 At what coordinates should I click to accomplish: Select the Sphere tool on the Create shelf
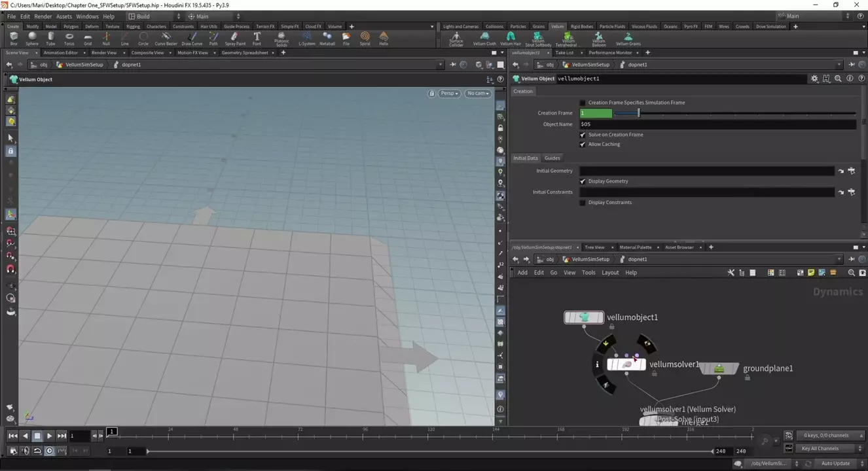pos(32,39)
